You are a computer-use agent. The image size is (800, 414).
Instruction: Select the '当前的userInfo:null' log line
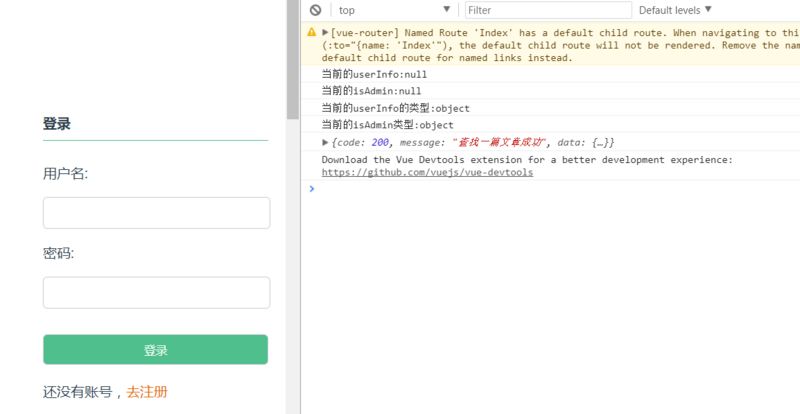click(374, 75)
